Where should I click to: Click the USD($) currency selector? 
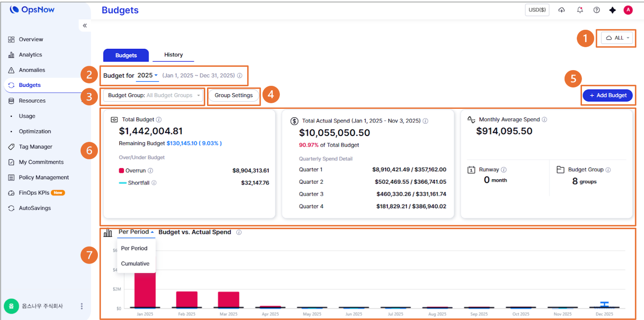[537, 10]
